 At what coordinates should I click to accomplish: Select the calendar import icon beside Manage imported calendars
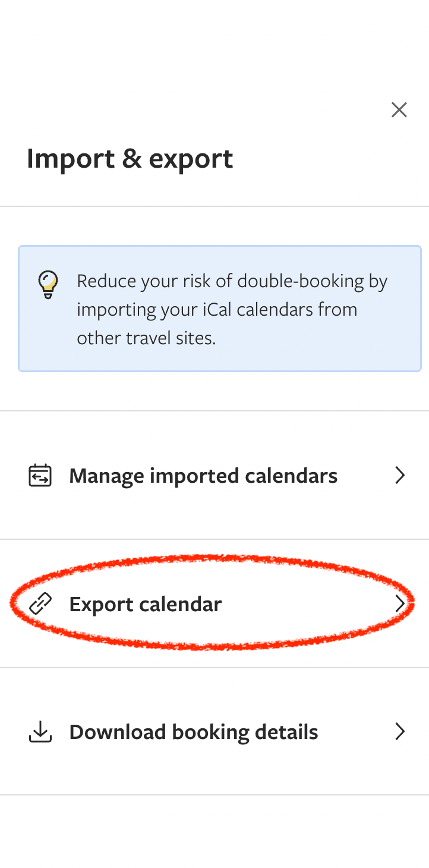39,475
